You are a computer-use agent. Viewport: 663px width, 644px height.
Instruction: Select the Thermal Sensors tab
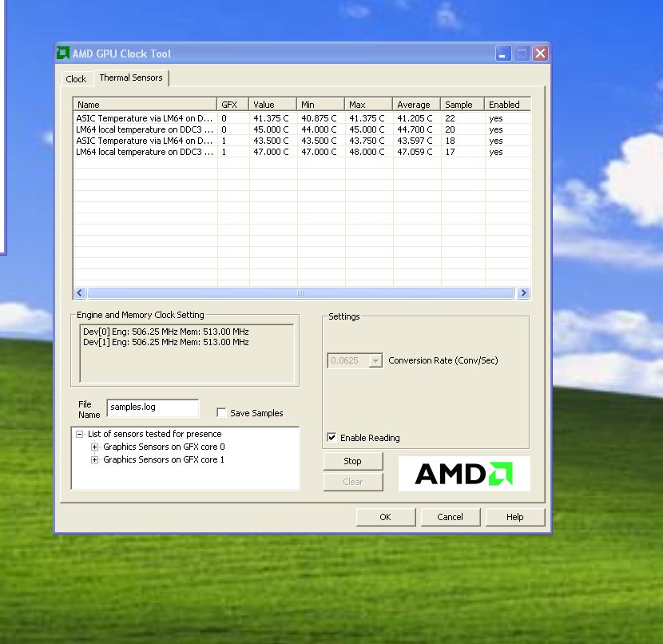[x=130, y=78]
